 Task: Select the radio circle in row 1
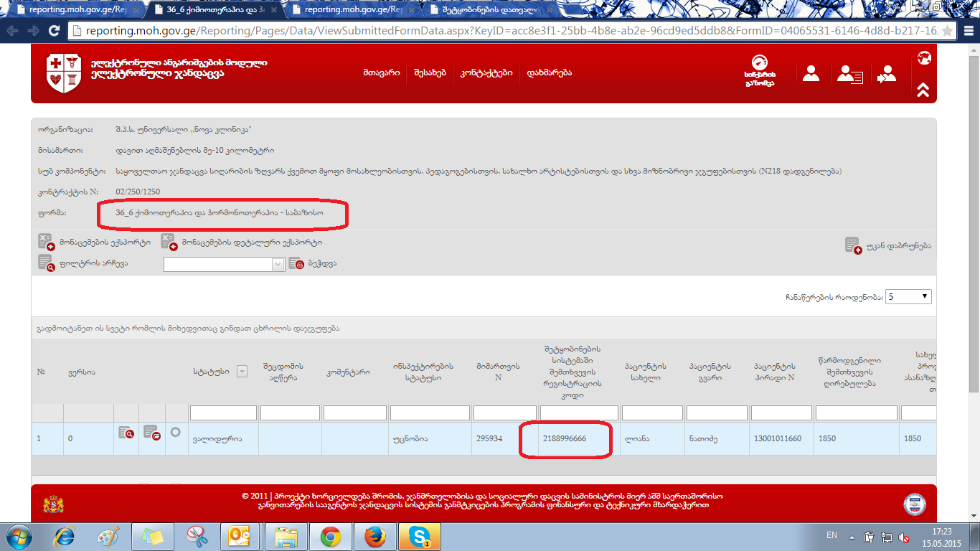[176, 433]
